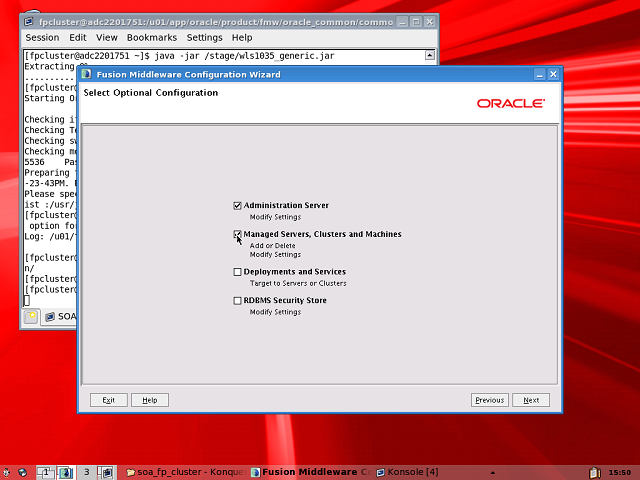
Task: Switch to Konsole [4] taskbar entry
Action: [x=408, y=472]
